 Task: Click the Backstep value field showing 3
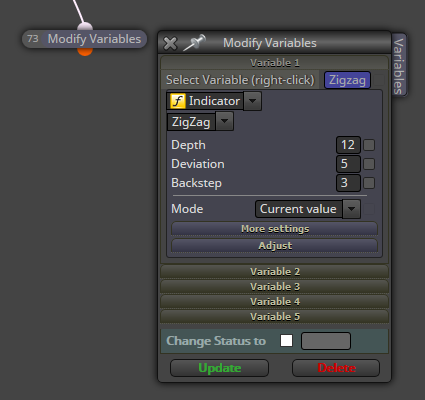click(x=348, y=183)
